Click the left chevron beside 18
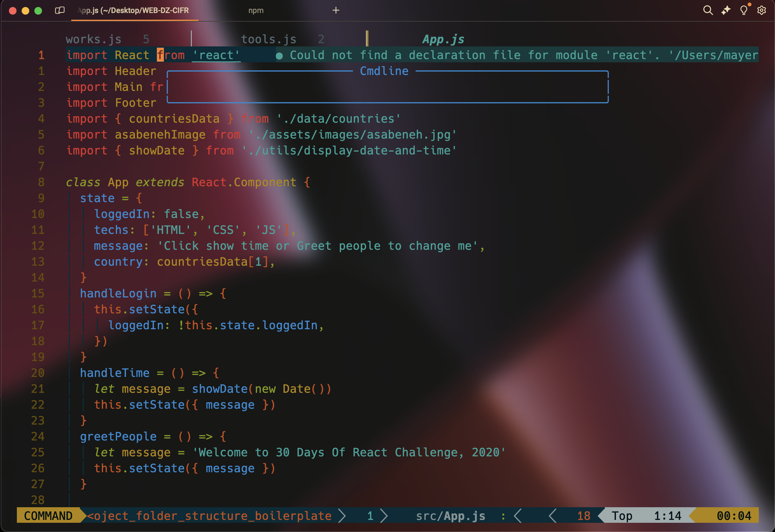The height and width of the screenshot is (532, 775). (552, 516)
